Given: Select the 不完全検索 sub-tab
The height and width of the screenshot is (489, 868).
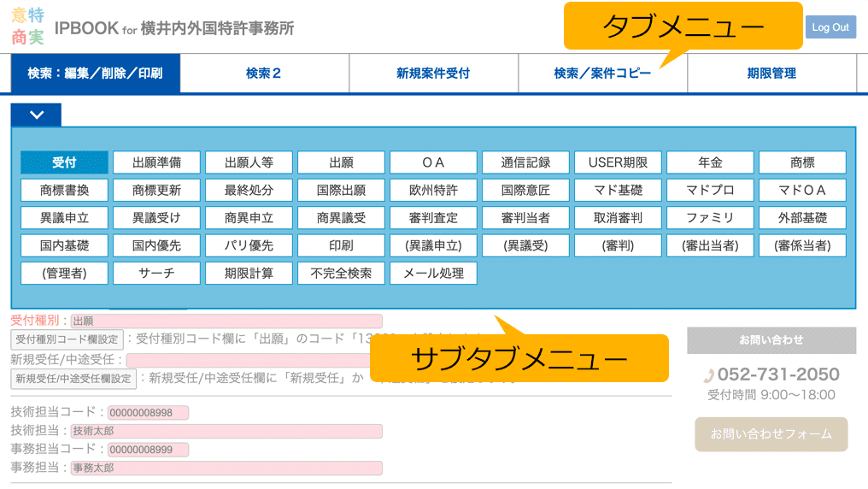Looking at the screenshot, I should (341, 274).
